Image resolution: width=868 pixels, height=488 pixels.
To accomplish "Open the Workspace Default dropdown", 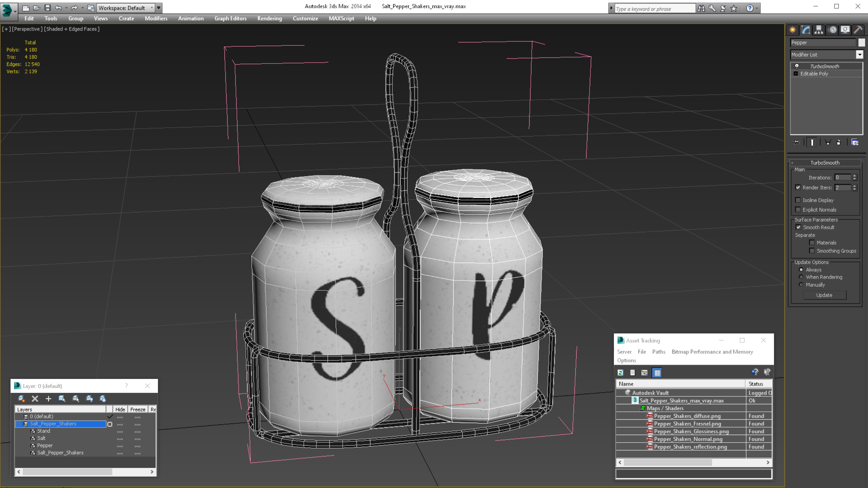I will (x=152, y=8).
